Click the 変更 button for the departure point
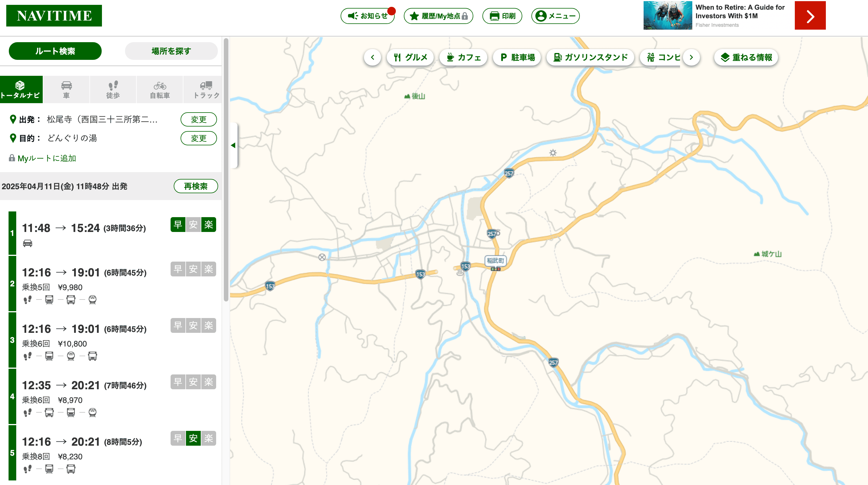 point(198,119)
